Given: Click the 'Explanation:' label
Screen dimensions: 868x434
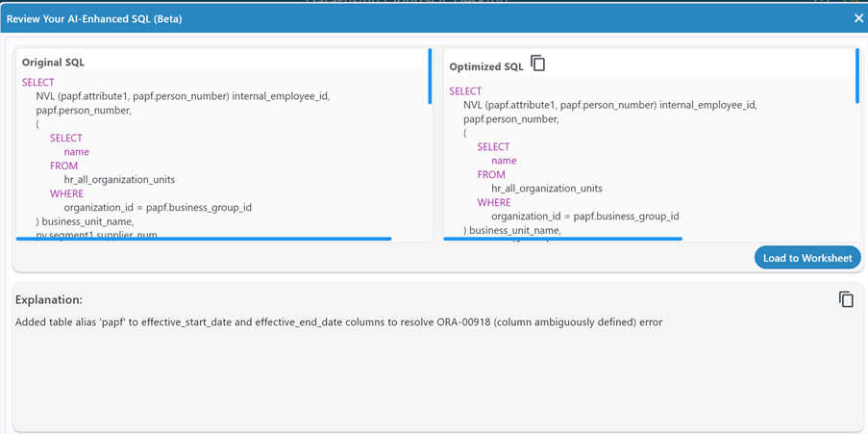Looking at the screenshot, I should 49,300.
